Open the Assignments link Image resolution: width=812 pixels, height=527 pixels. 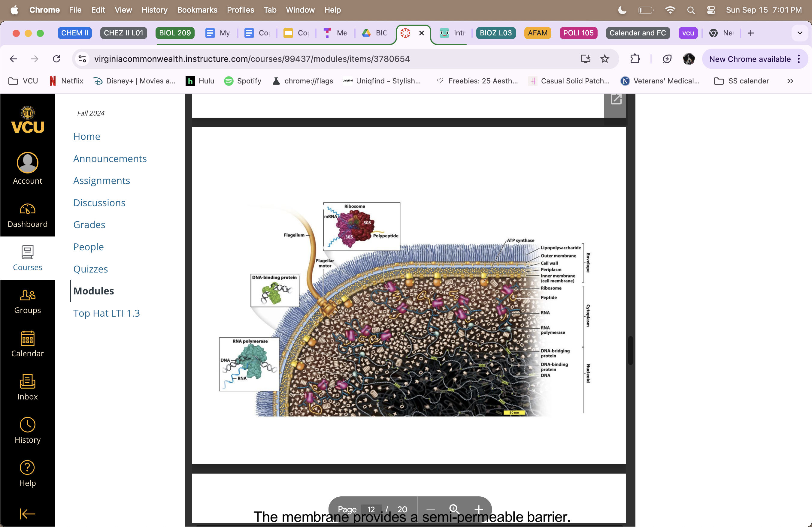(x=102, y=181)
